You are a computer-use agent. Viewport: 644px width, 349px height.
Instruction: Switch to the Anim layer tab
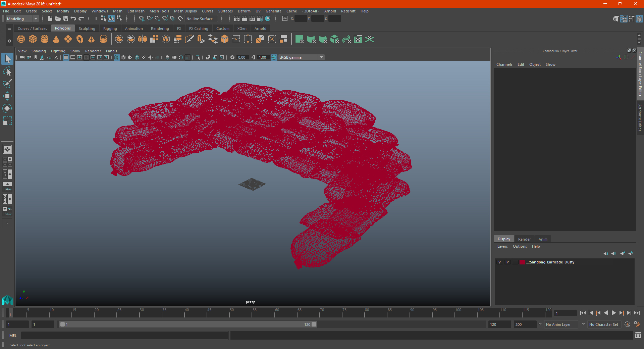coord(543,239)
